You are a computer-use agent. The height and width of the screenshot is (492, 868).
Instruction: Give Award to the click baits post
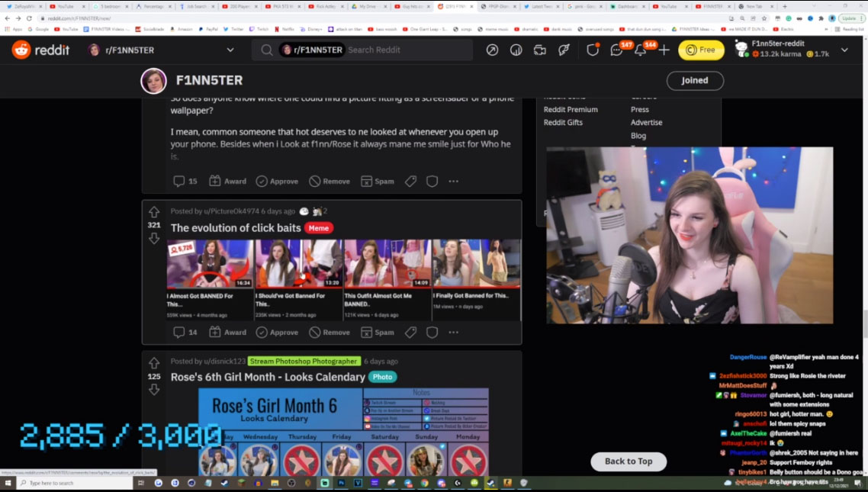(227, 332)
